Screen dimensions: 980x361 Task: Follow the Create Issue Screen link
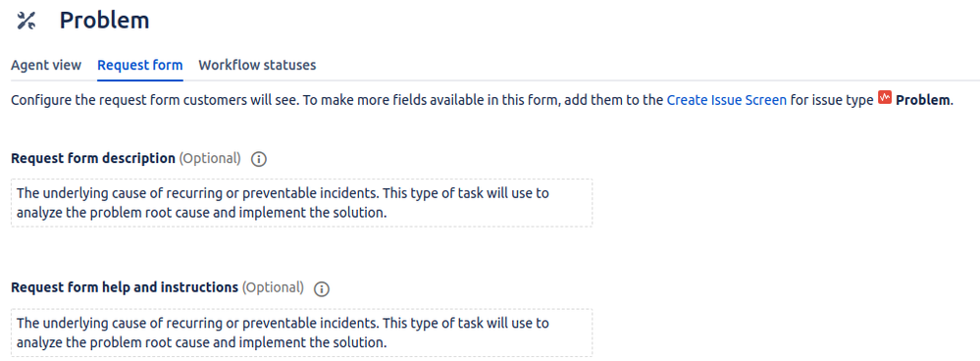click(727, 100)
